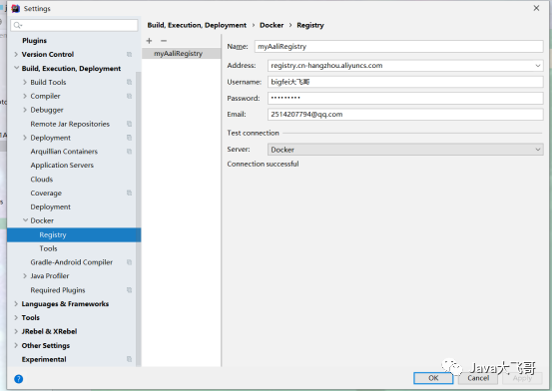Expand the Tools top-level section
Image resolution: width=553 pixels, height=392 pixels.
coord(16,317)
